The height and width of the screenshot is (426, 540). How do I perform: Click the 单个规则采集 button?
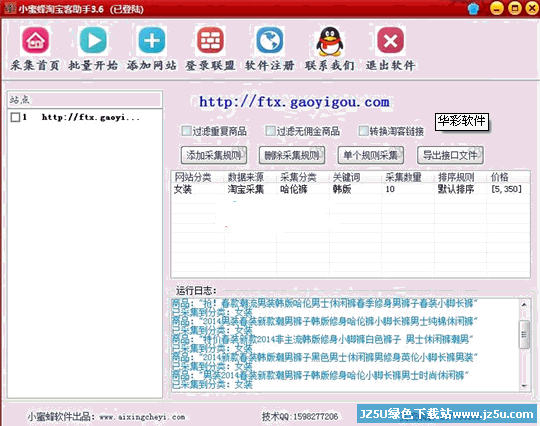coord(371,155)
